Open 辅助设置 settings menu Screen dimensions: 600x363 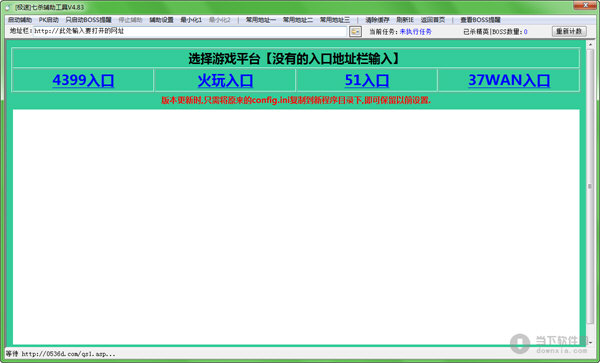click(161, 20)
